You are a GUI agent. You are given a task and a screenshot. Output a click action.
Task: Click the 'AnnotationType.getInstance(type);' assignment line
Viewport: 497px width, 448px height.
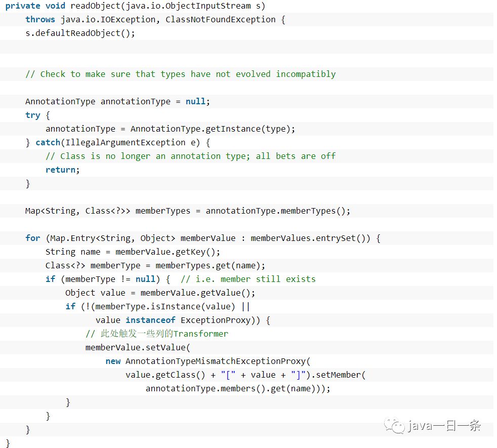[170, 129]
